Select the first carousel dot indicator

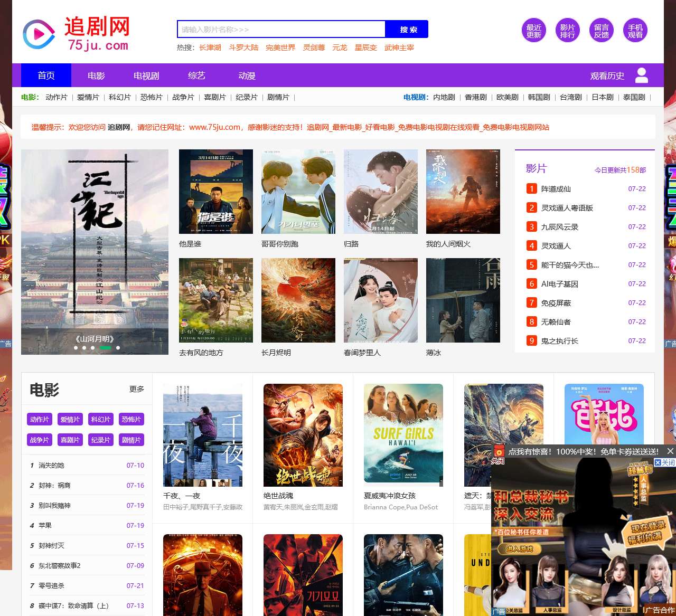pos(76,348)
